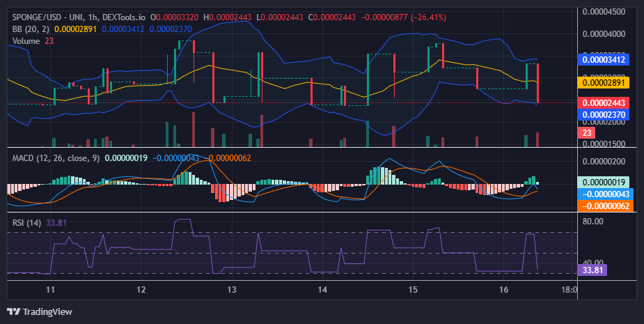Click the blue 0.00002370 price axis label
644x324 pixels.
point(603,115)
